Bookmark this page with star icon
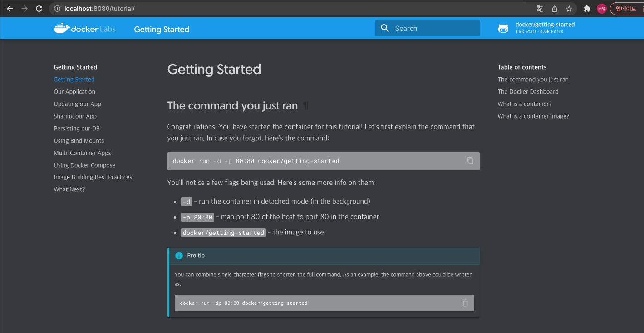Viewport: 644px width, 333px height. (569, 9)
